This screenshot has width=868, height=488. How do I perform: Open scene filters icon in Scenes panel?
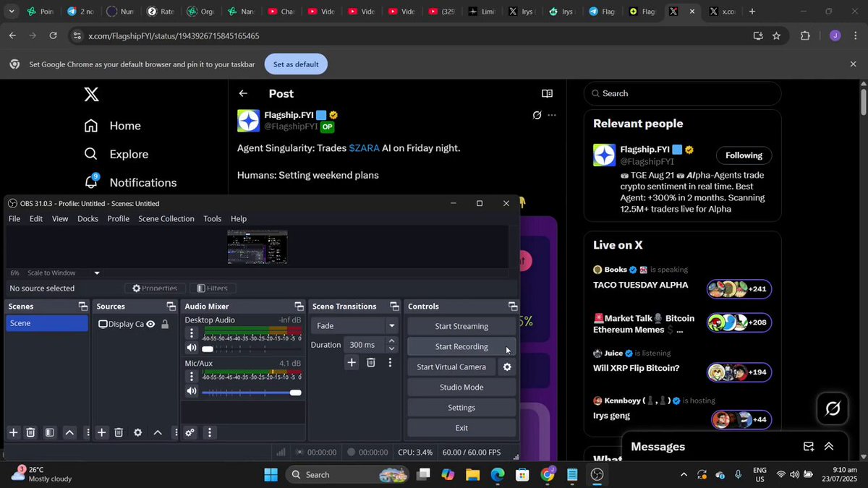[x=49, y=432]
